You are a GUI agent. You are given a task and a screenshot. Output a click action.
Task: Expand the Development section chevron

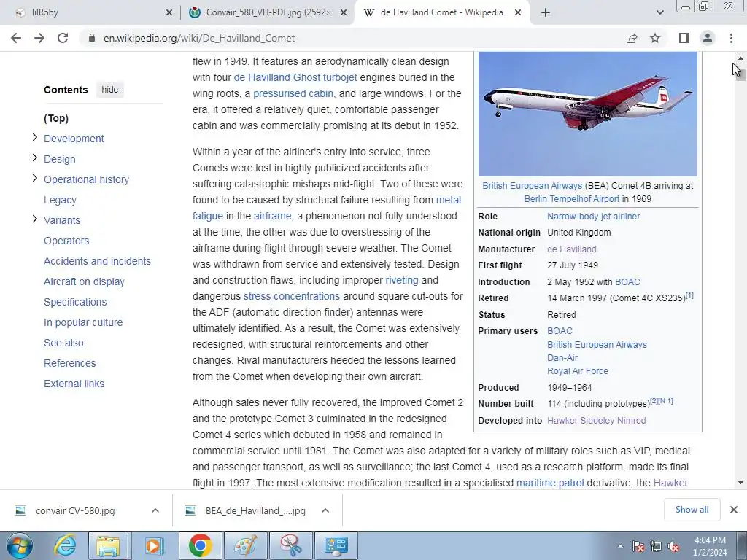pos(35,138)
